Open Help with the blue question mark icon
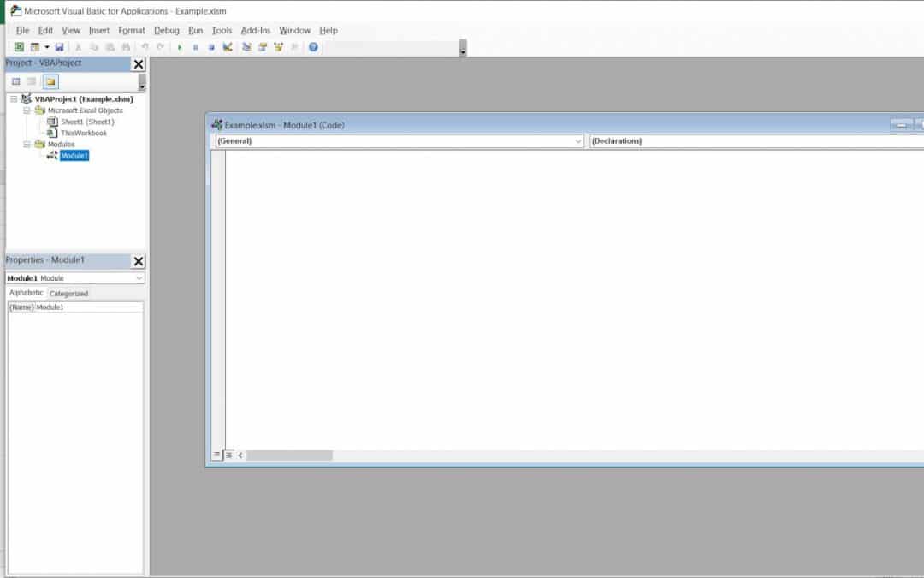This screenshot has width=924, height=578. click(313, 47)
